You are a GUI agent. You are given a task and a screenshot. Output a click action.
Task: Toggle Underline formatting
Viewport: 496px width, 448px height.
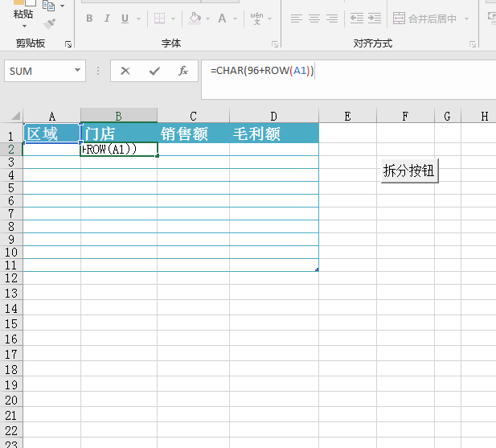click(x=125, y=18)
